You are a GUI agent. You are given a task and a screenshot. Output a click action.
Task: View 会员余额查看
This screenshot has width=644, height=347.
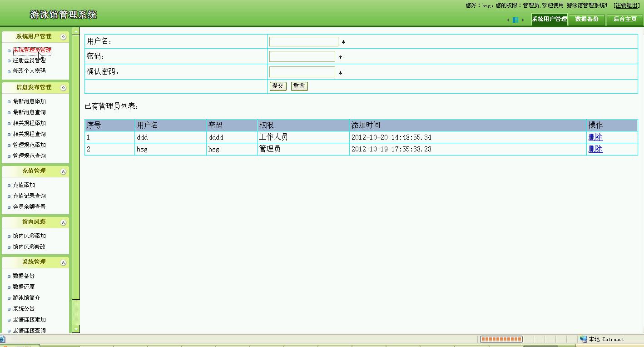(29, 207)
